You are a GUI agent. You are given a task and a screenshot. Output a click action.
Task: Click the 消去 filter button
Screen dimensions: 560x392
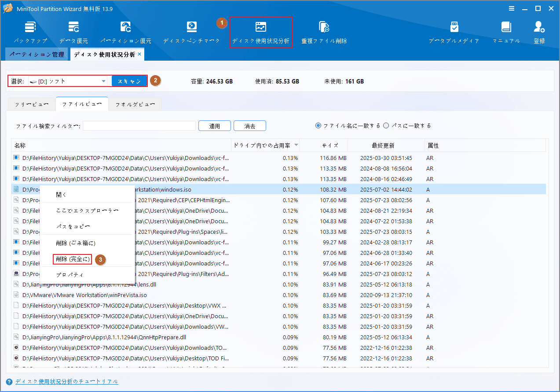(x=250, y=126)
